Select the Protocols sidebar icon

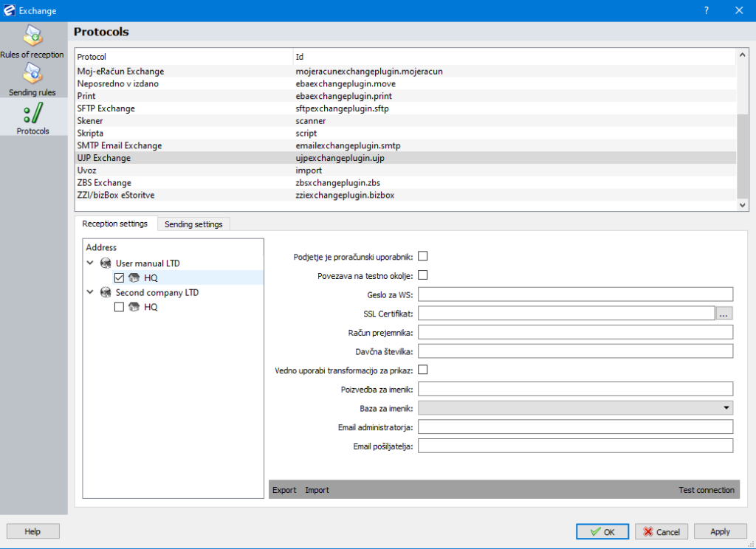click(32, 113)
